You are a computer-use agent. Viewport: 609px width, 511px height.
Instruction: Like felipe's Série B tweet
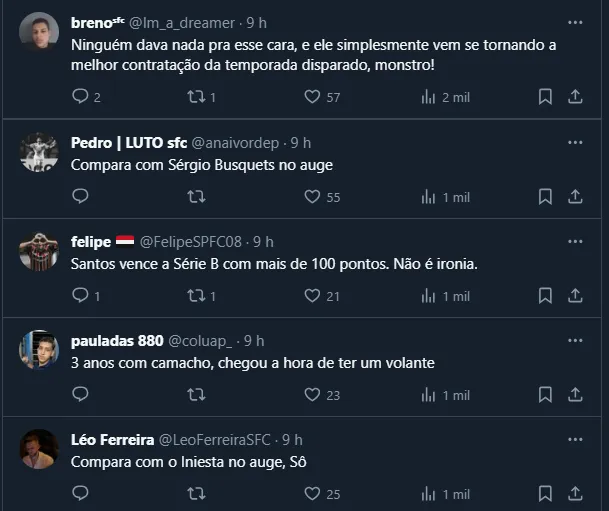(312, 296)
